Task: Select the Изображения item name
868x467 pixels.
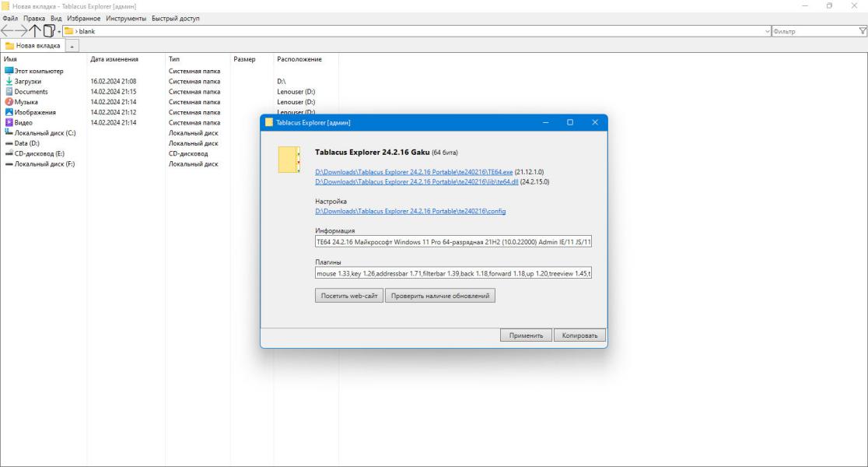Action: 35,112
